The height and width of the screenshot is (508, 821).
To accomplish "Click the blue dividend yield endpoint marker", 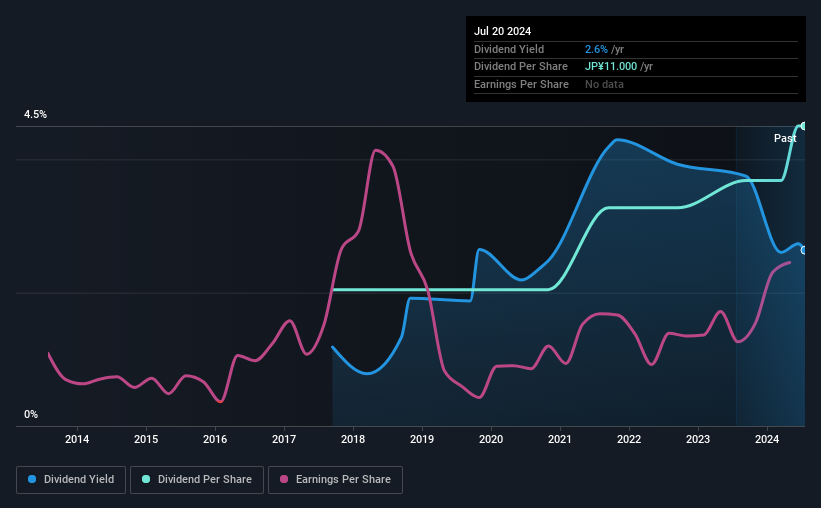I will 803,250.
